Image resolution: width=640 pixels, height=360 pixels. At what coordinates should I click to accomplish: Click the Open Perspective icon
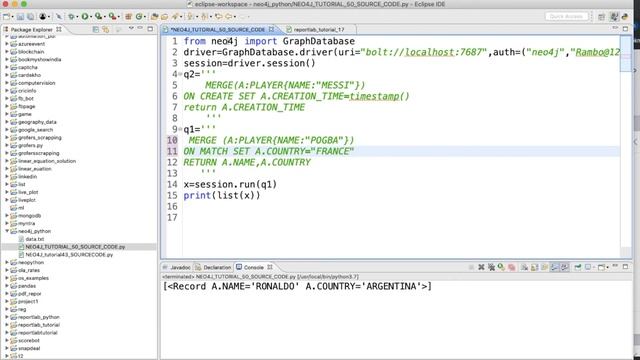pyautogui.click(x=601, y=16)
